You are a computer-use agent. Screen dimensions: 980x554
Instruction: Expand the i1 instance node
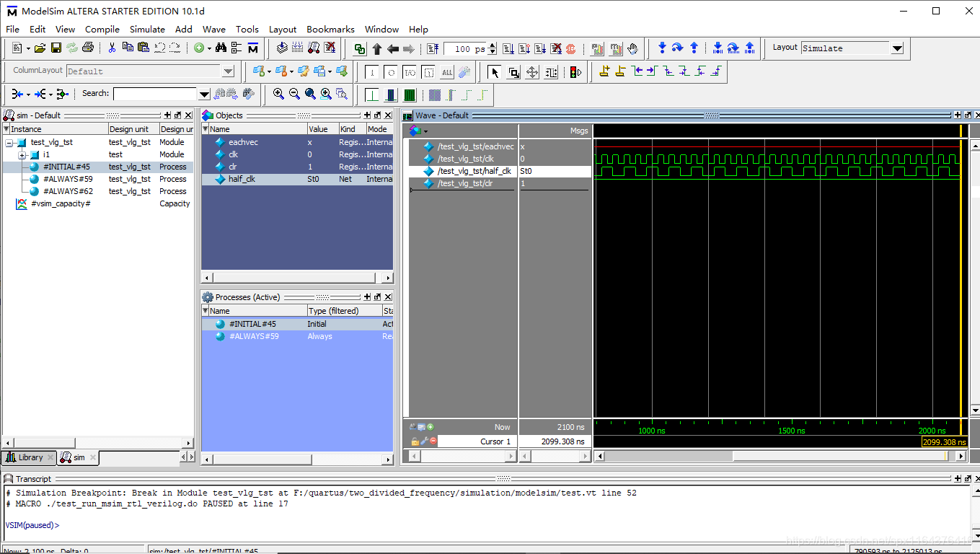pos(22,155)
